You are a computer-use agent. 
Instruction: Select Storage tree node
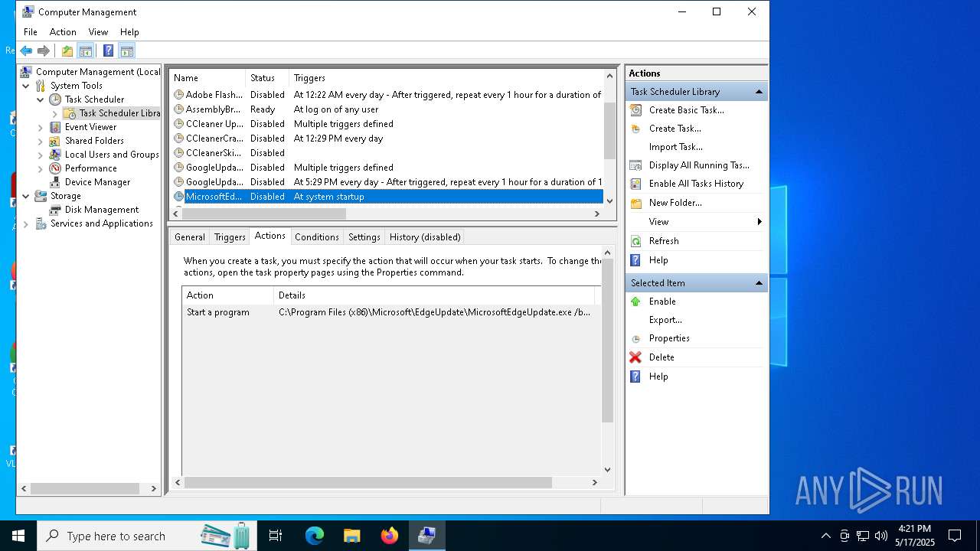(x=65, y=196)
